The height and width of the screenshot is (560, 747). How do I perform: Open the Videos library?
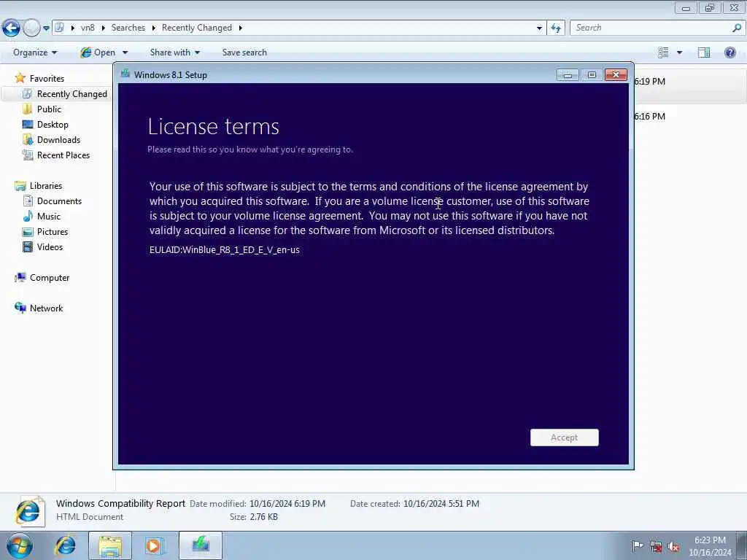point(50,246)
